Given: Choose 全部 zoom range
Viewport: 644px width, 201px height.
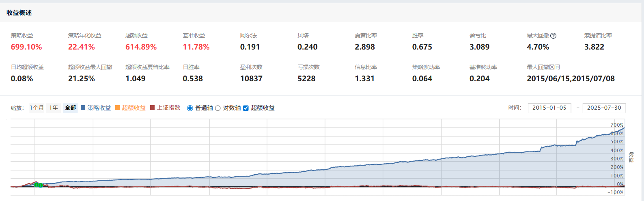Looking at the screenshot, I should [70, 108].
